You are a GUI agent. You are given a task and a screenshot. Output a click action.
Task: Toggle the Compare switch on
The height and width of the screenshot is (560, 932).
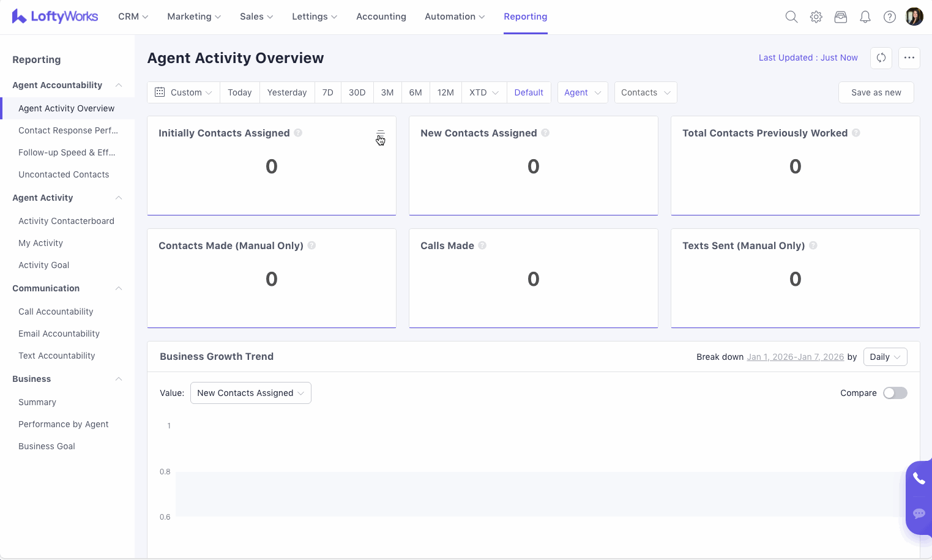tap(895, 393)
